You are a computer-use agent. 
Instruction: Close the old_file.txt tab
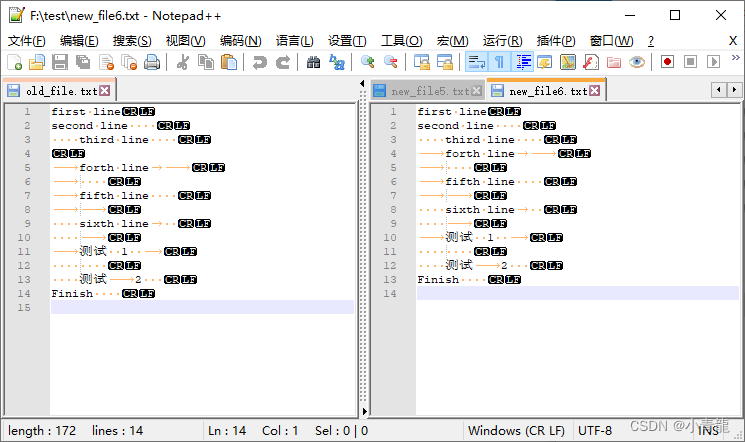click(105, 91)
